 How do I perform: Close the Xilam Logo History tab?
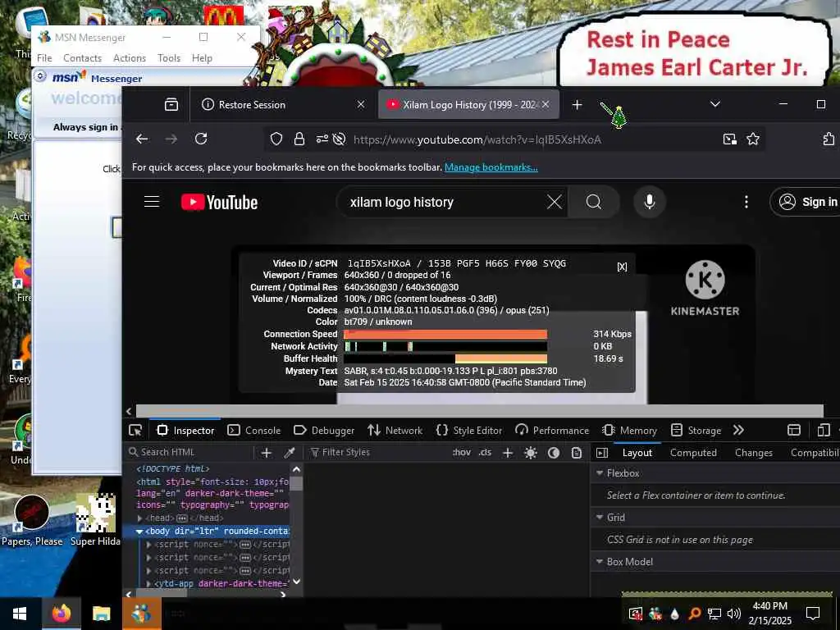pos(546,104)
